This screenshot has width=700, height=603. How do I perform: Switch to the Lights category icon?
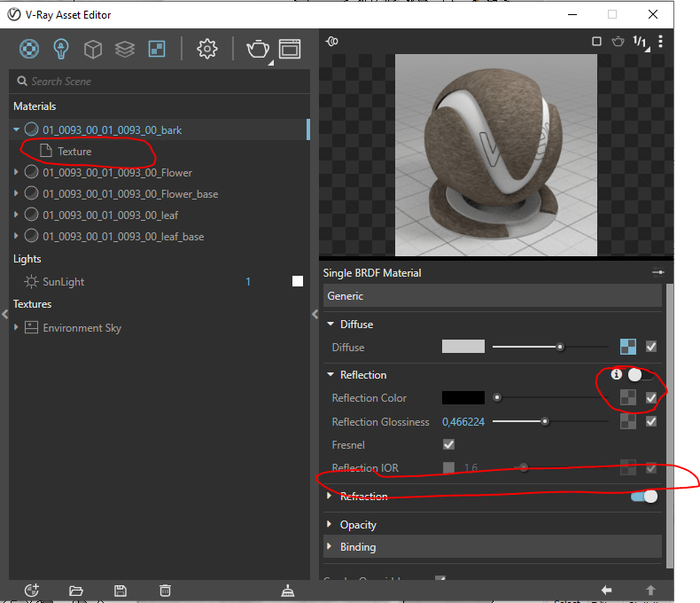pyautogui.click(x=61, y=49)
